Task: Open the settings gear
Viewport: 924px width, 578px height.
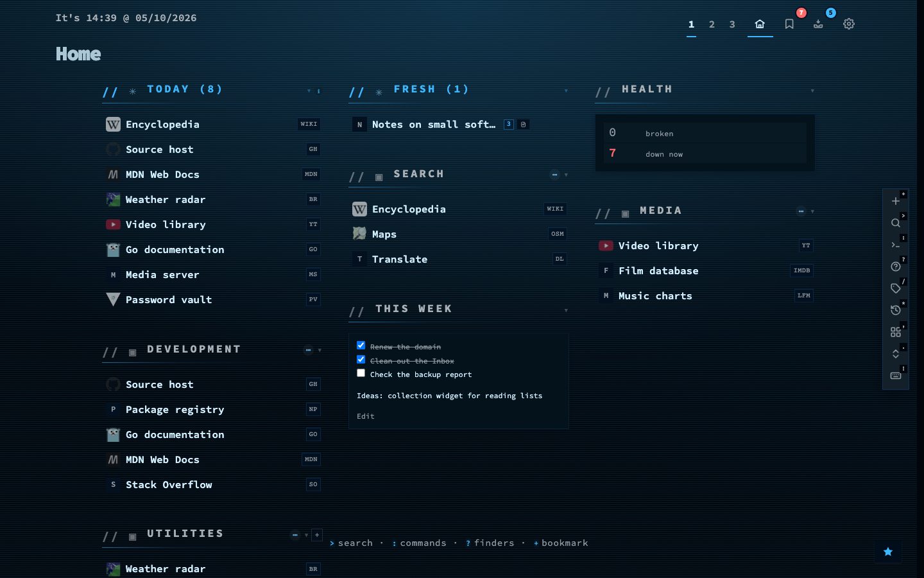Action: click(x=849, y=24)
